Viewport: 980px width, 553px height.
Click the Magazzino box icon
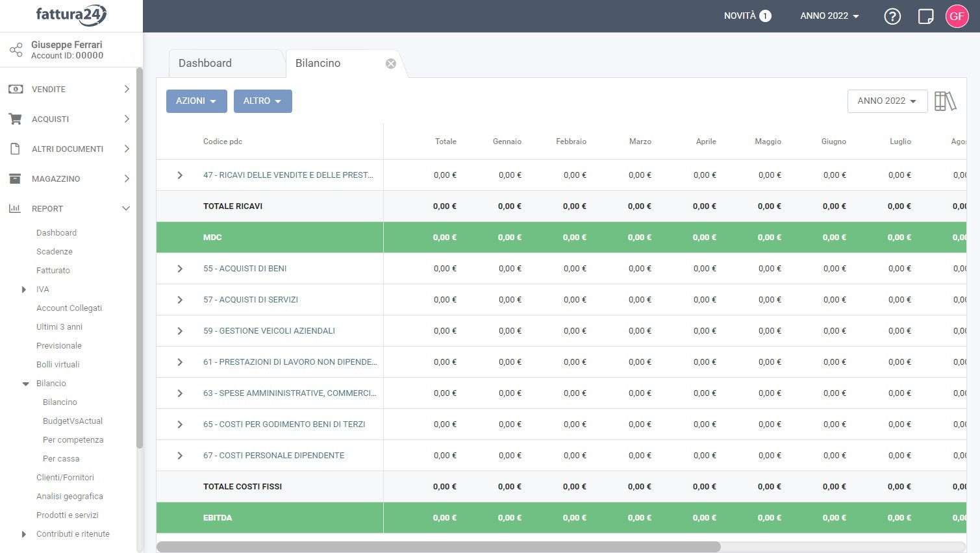[16, 178]
